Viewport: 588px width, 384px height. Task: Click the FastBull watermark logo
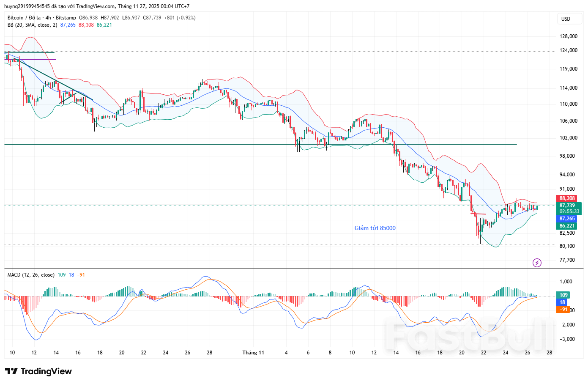click(x=469, y=335)
